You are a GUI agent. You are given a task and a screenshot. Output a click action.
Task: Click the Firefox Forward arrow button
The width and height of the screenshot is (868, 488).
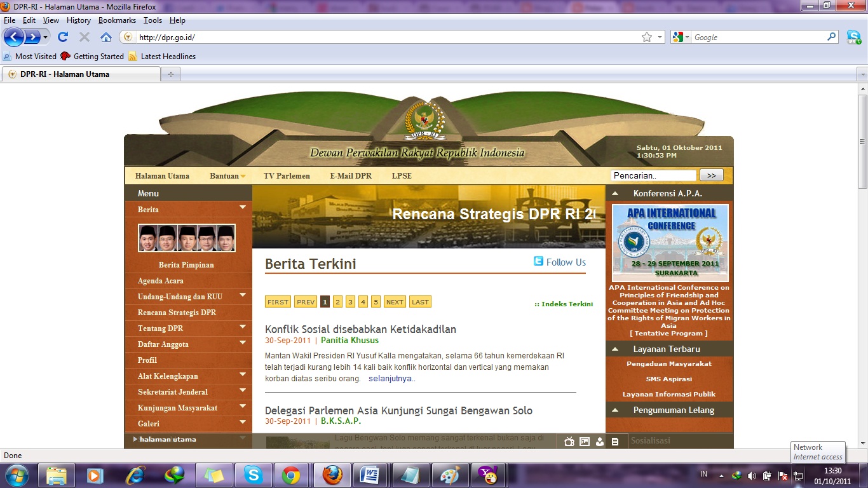point(32,37)
